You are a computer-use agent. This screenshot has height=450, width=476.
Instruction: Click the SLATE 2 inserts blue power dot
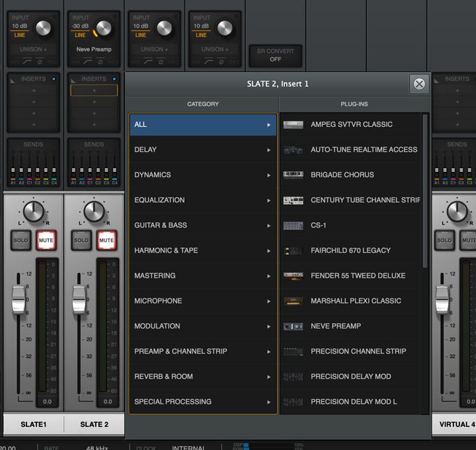114,79
